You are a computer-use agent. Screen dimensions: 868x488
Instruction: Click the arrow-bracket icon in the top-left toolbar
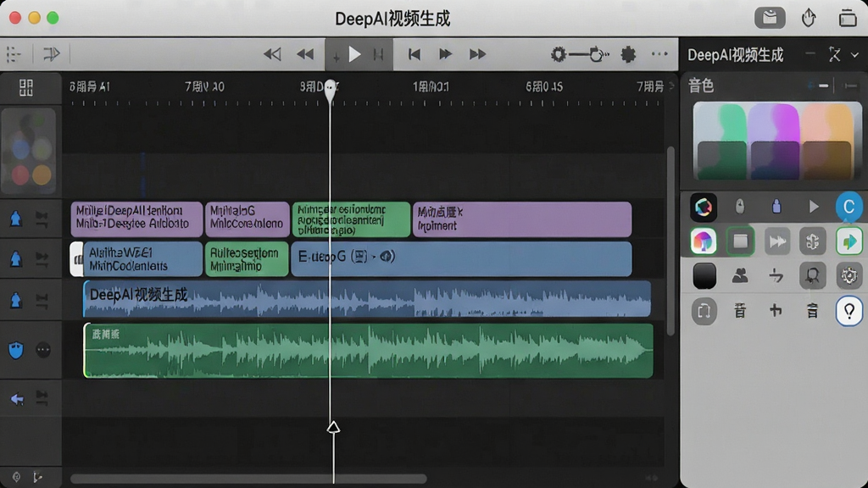[x=52, y=54]
